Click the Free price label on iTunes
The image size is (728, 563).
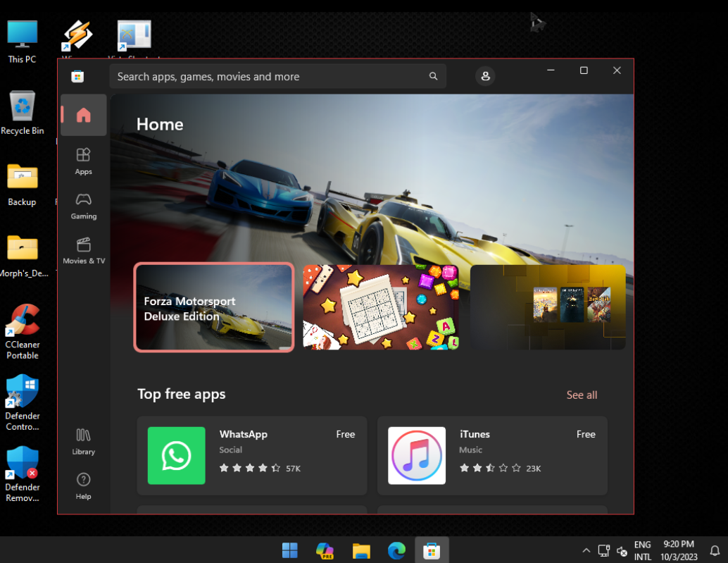tap(586, 434)
